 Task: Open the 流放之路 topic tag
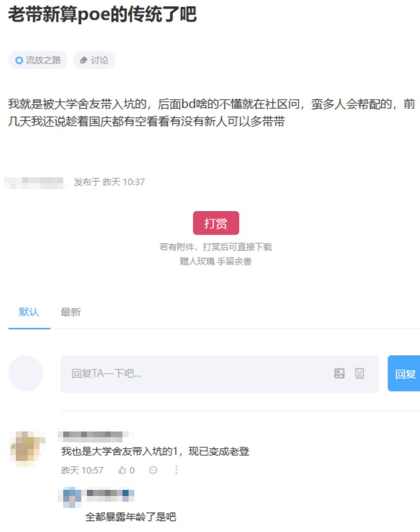(x=38, y=60)
